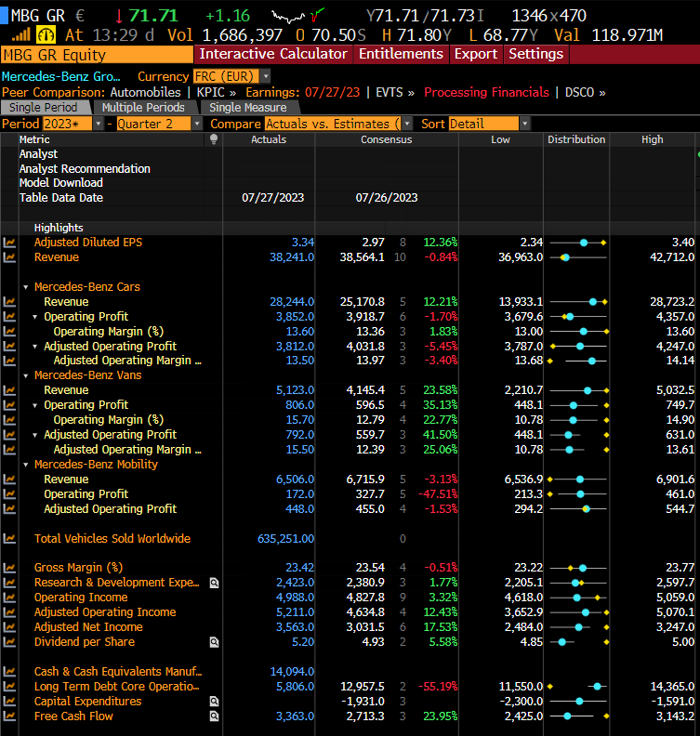Viewport: 700px width, 736px height.
Task: Collapse Cars Adjusted Operating Profit sub-rows
Action: (x=34, y=347)
